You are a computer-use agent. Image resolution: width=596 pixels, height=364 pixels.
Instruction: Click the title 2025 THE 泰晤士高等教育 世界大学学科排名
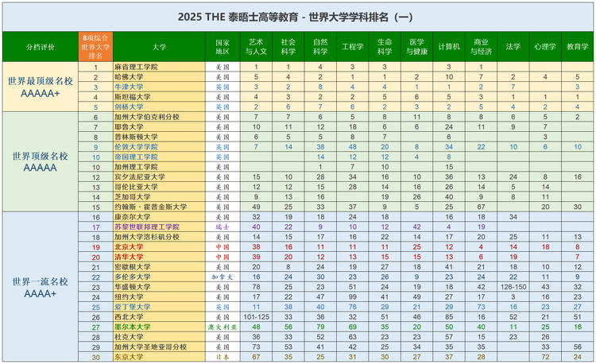(x=295, y=17)
